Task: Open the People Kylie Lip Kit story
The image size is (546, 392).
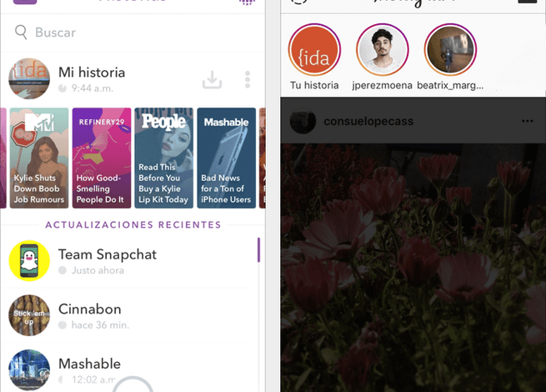Action: point(164,158)
